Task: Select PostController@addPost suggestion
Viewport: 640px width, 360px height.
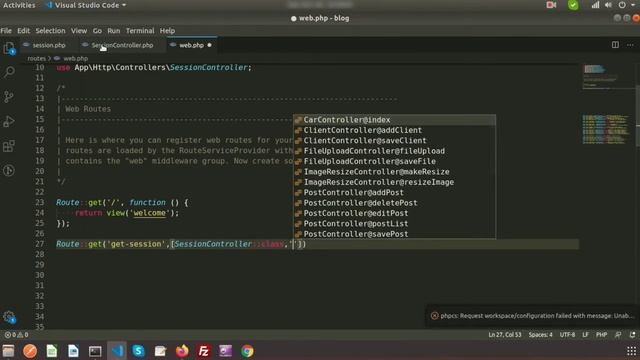Action: coord(394,193)
